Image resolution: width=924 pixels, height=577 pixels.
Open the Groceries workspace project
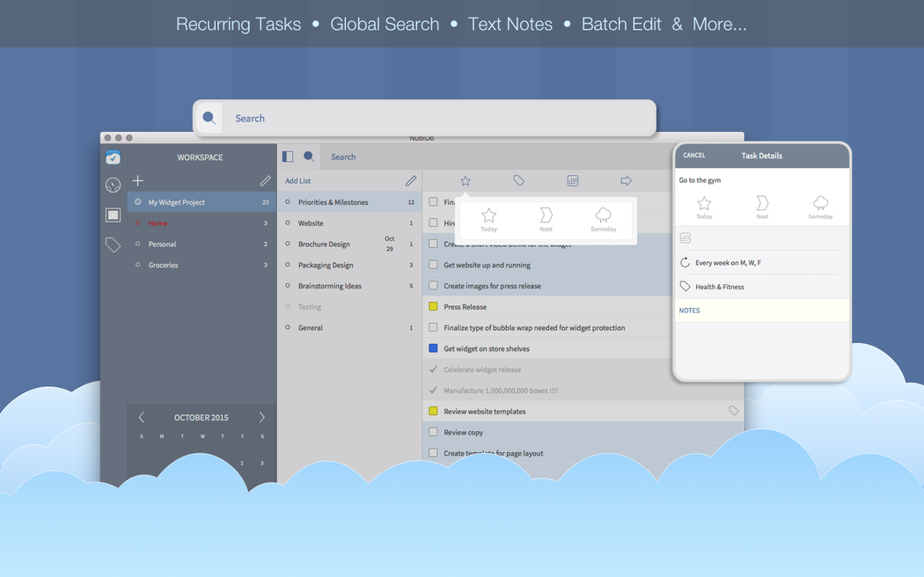(x=163, y=265)
